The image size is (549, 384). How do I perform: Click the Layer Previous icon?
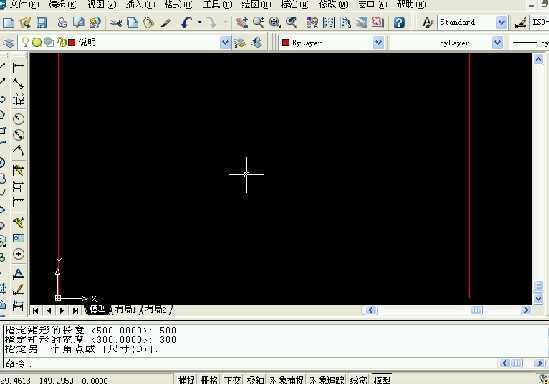pos(257,43)
